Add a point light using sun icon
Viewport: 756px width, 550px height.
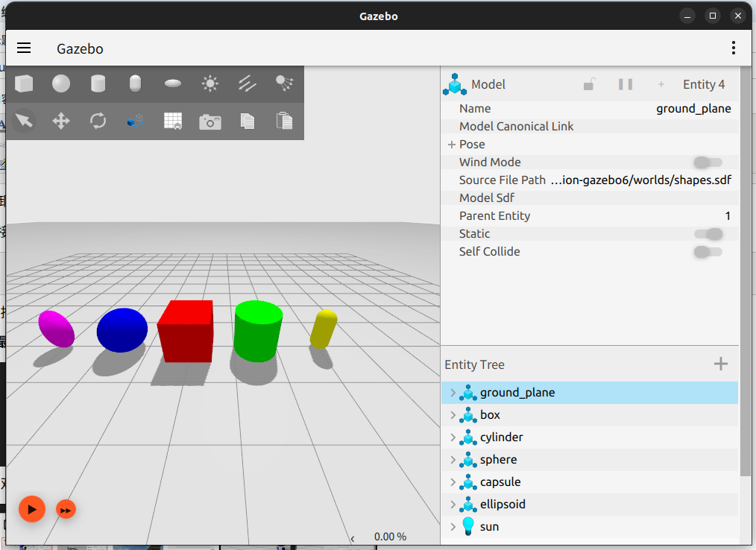tap(210, 83)
